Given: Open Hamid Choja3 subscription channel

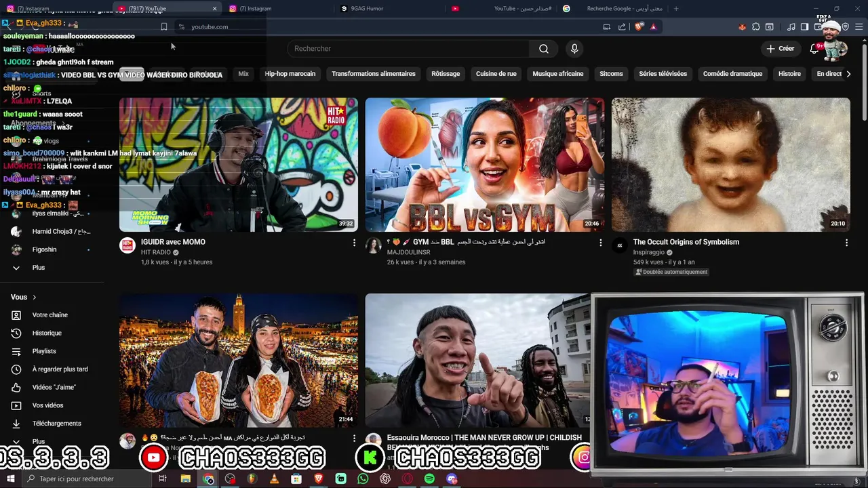Looking at the screenshot, I should point(61,231).
